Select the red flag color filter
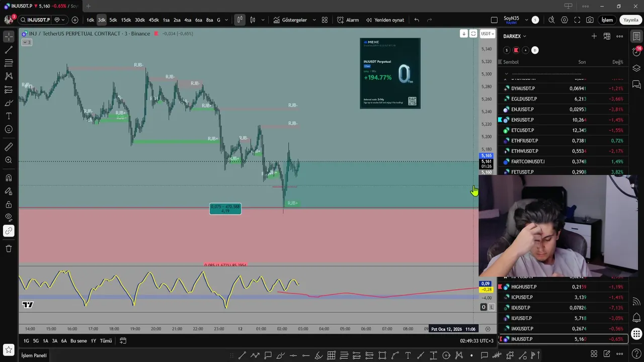644x362 pixels. pos(516,50)
